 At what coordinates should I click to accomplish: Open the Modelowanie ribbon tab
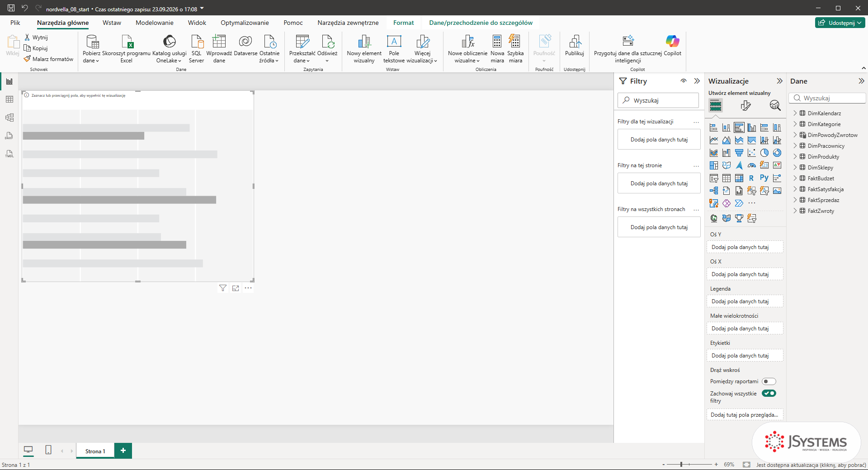pyautogui.click(x=155, y=23)
